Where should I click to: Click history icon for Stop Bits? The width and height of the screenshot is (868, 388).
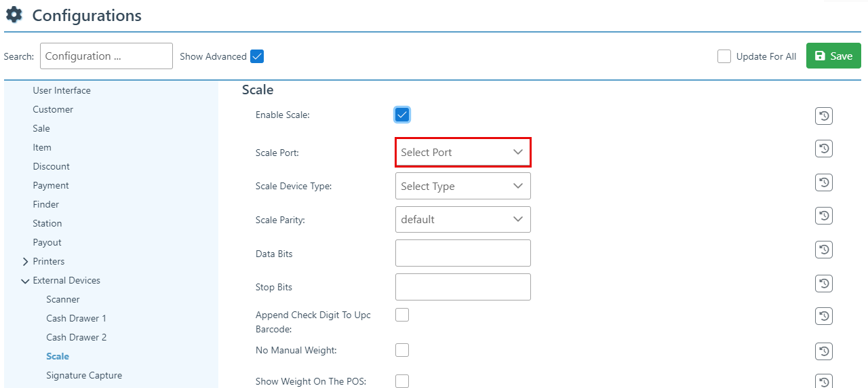[823, 283]
